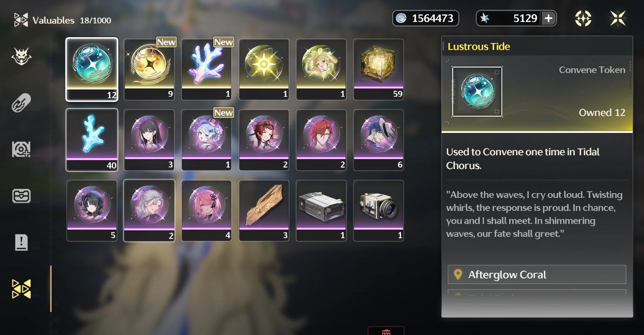Open the Echo development materials category icon

(x=21, y=149)
